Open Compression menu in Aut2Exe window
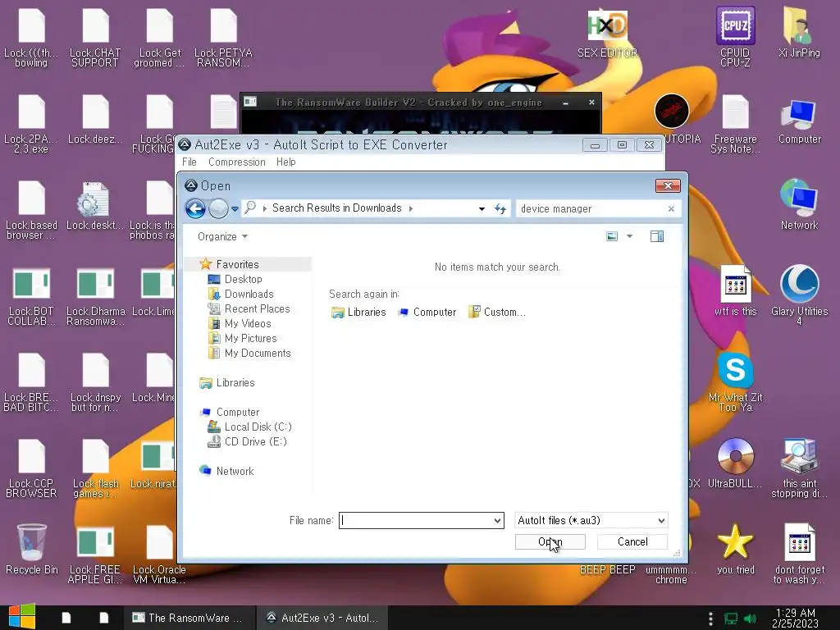The width and height of the screenshot is (840, 630). coord(237,162)
